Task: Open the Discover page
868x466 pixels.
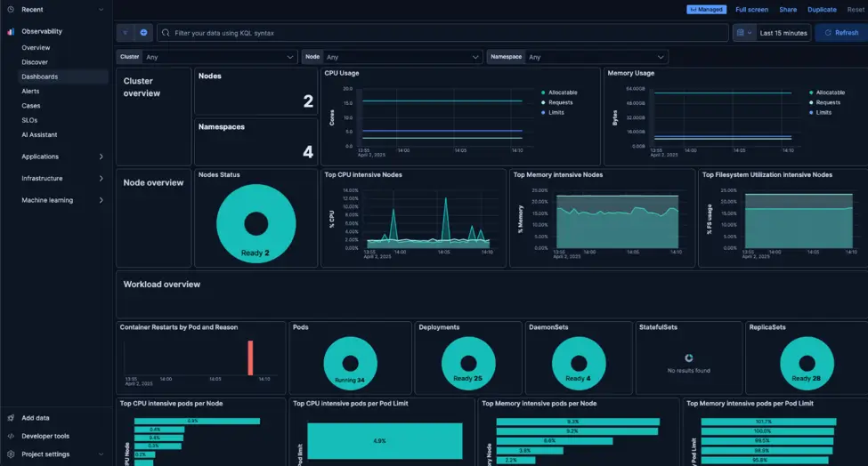Action: pyautogui.click(x=35, y=62)
